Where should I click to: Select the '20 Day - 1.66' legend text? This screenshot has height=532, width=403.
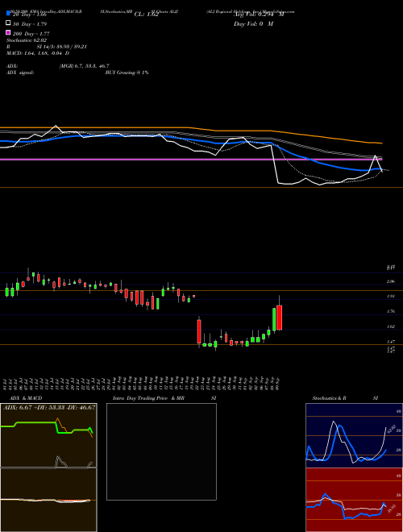(x=30, y=15)
